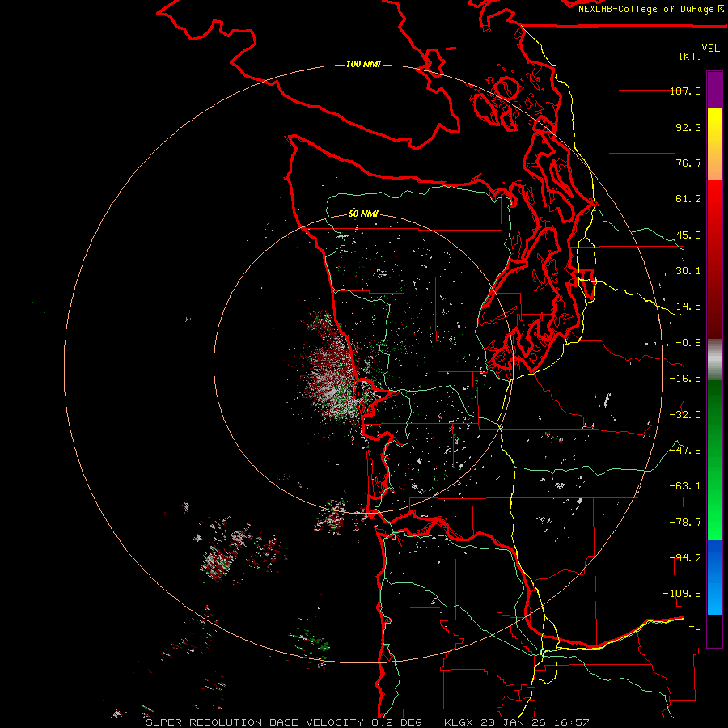Click the gray near-zero segment of color bar
Screen dimensions: 728x728
(x=714, y=360)
